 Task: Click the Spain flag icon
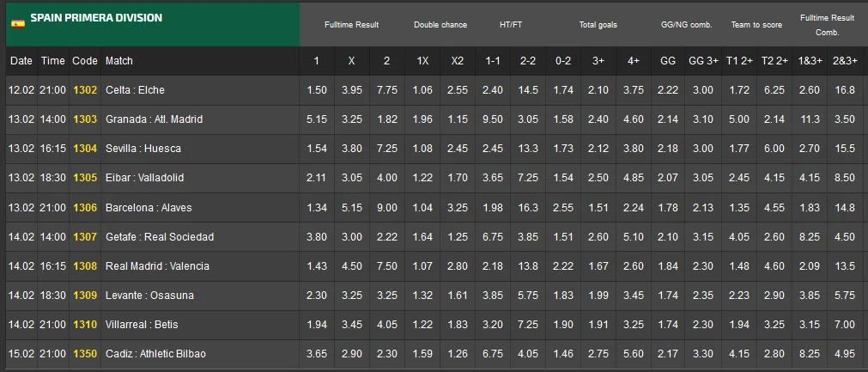pos(17,23)
